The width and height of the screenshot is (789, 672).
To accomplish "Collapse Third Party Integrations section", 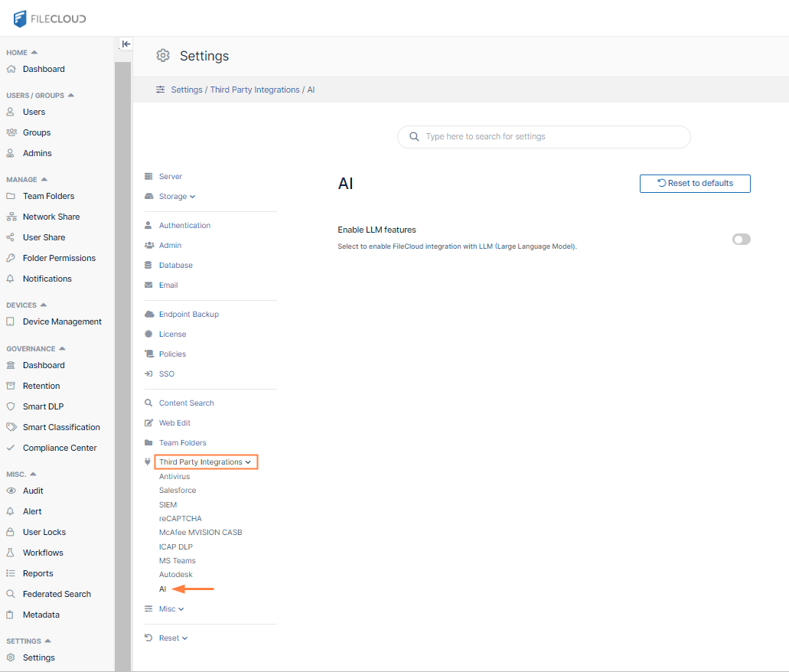I will (205, 462).
